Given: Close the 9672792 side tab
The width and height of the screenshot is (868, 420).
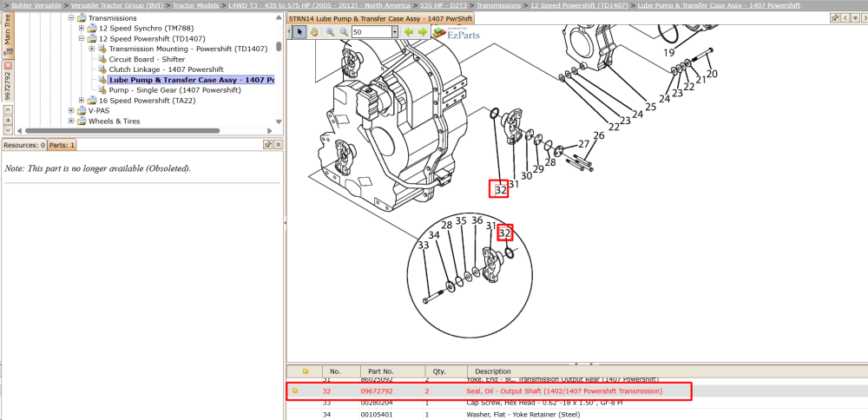Looking at the screenshot, I should pyautogui.click(x=8, y=65).
